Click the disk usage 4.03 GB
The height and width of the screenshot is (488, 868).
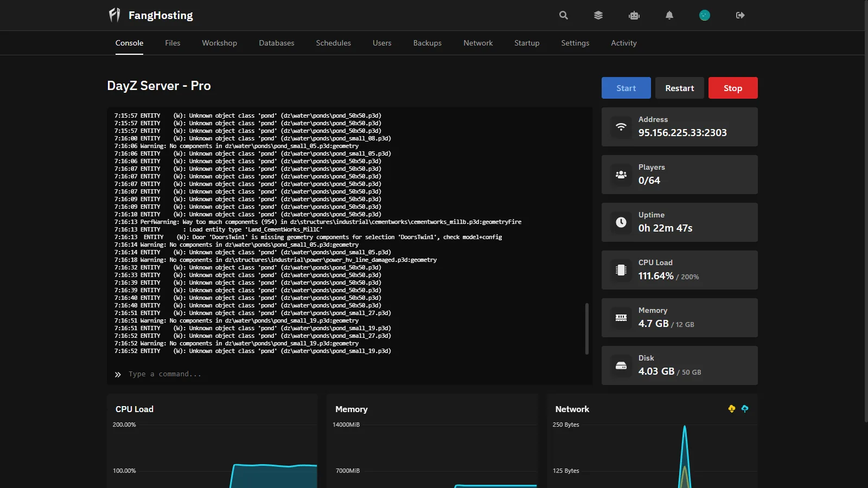click(656, 371)
